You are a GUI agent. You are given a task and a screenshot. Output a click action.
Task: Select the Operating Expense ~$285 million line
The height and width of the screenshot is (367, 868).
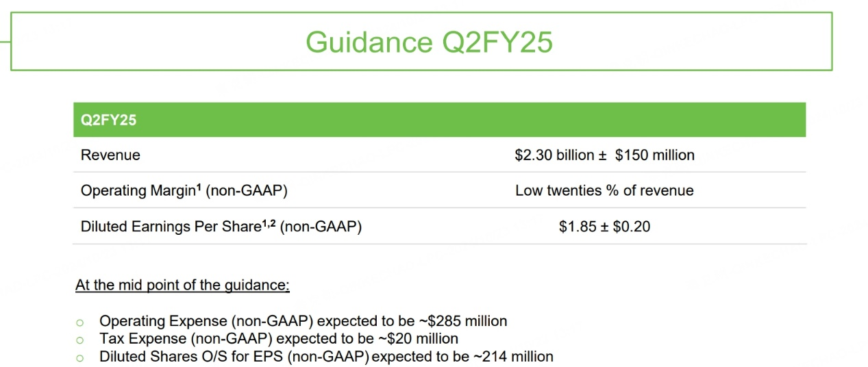coord(303,320)
